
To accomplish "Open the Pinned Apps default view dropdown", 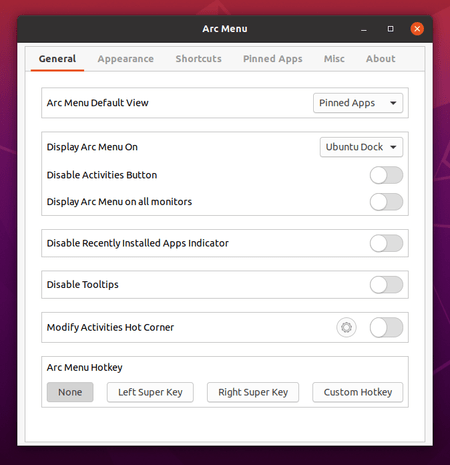I will click(x=358, y=103).
